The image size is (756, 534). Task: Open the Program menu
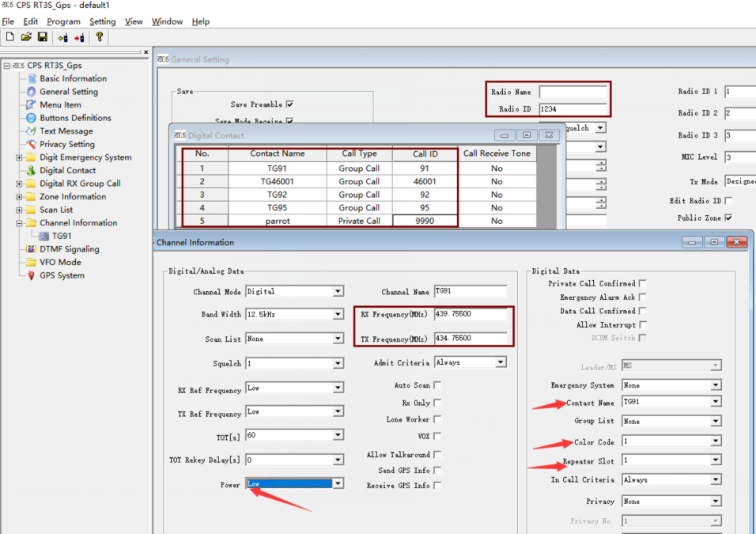(x=63, y=21)
